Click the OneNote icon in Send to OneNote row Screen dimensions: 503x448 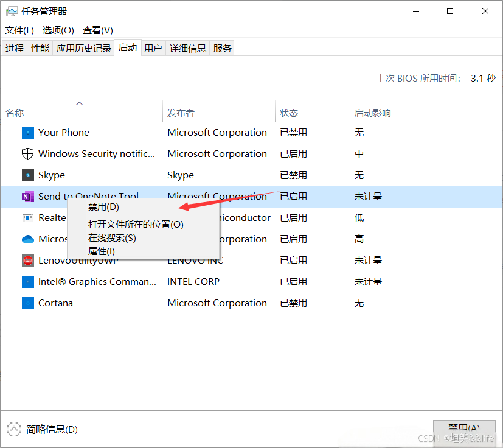[28, 197]
